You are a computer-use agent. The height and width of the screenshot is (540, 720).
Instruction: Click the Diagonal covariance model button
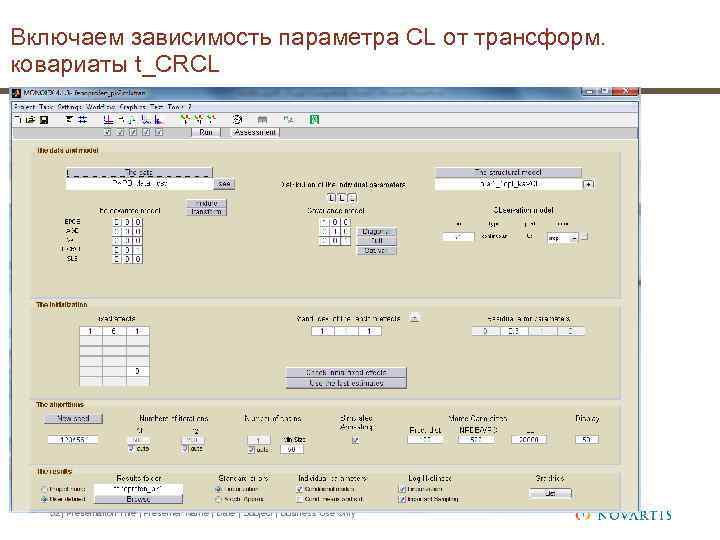(377, 232)
